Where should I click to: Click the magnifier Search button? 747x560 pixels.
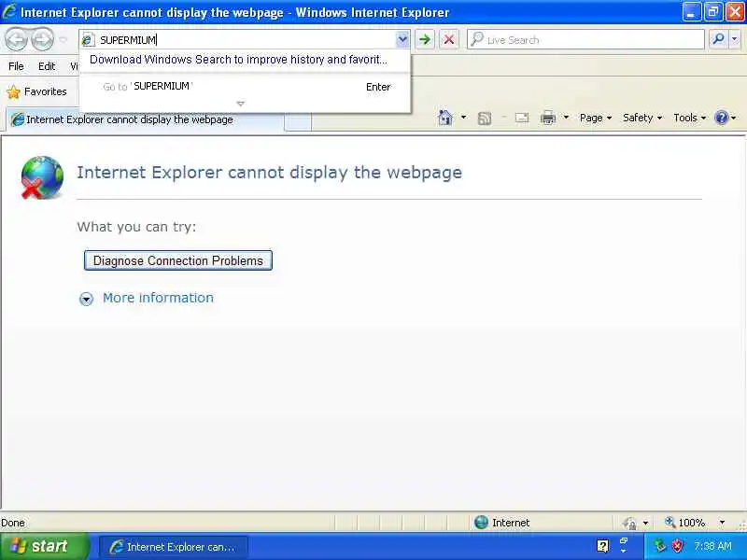click(x=718, y=39)
